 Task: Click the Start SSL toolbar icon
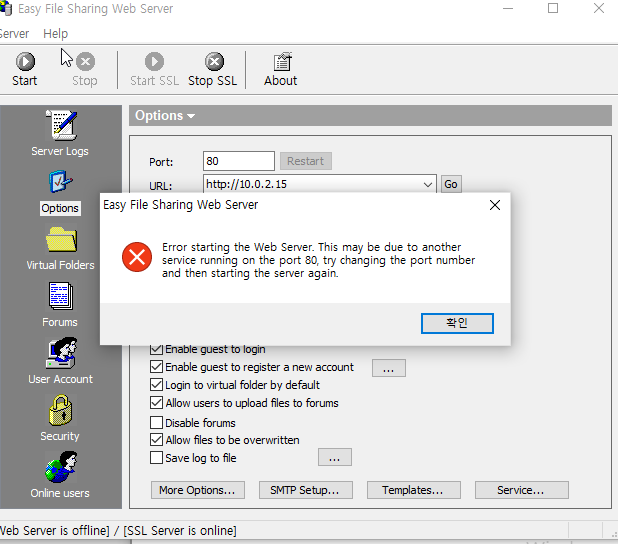click(154, 61)
